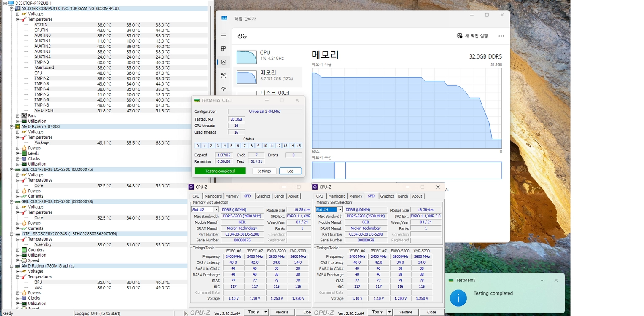Click Powers flame icon under AMD Ryzen

coord(24,148)
